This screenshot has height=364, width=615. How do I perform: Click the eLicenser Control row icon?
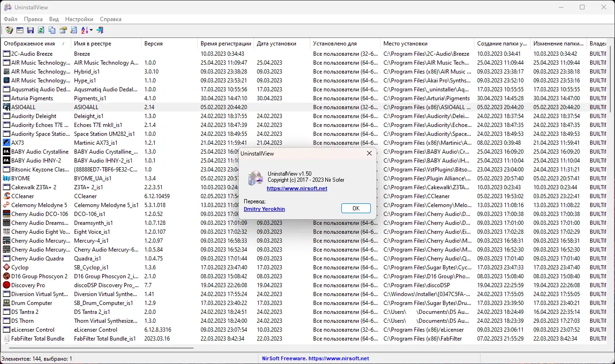tap(7, 330)
